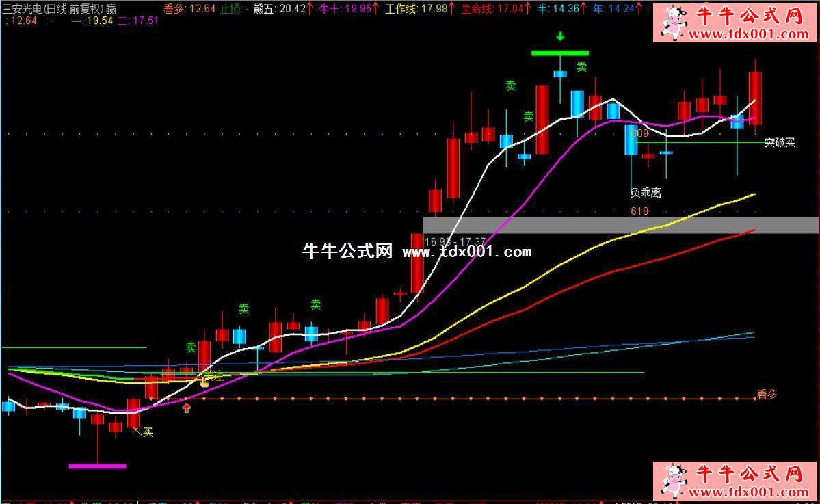This screenshot has height=504, width=820.
Task: Click the hand-shaped 关注 attention icon
Action: pos(204,382)
